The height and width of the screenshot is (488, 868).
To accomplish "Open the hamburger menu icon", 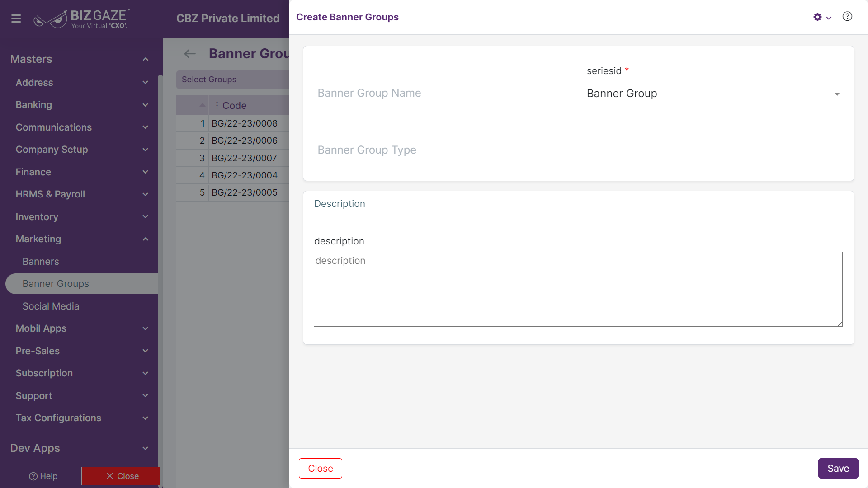I will coord(16,19).
